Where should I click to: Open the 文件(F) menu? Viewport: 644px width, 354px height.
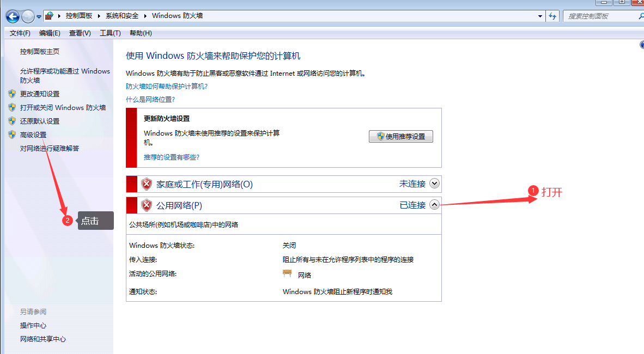point(20,33)
